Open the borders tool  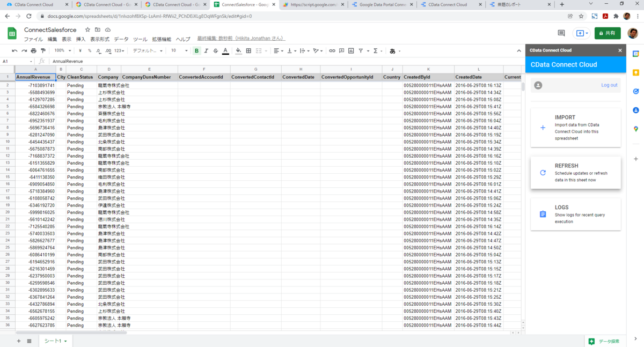248,51
